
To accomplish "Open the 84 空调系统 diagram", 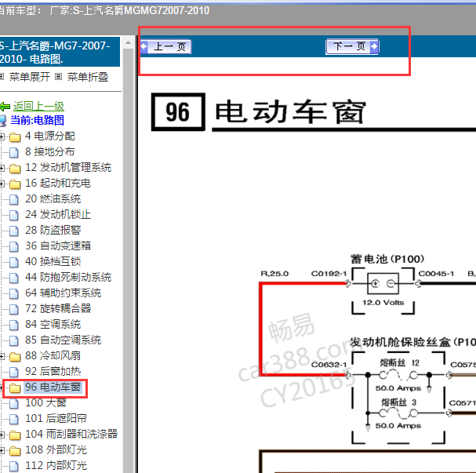I will [53, 324].
